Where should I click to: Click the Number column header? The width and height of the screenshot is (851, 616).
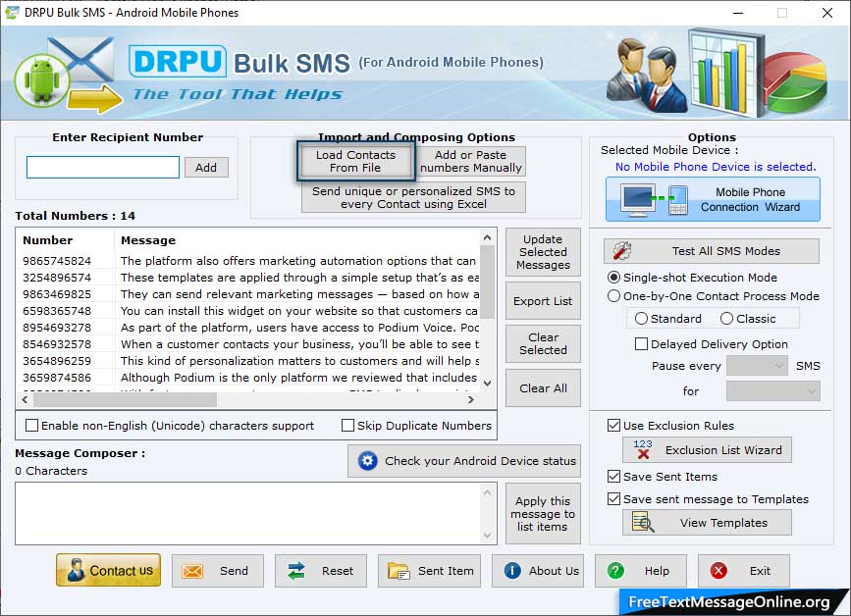click(x=66, y=240)
